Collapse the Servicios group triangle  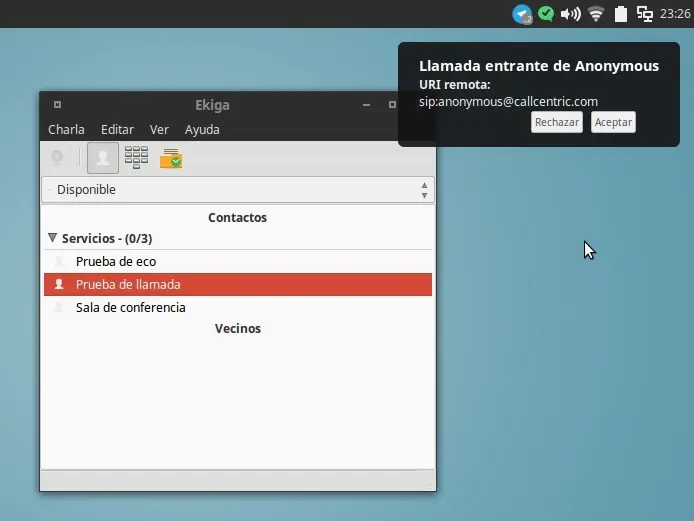point(52,238)
